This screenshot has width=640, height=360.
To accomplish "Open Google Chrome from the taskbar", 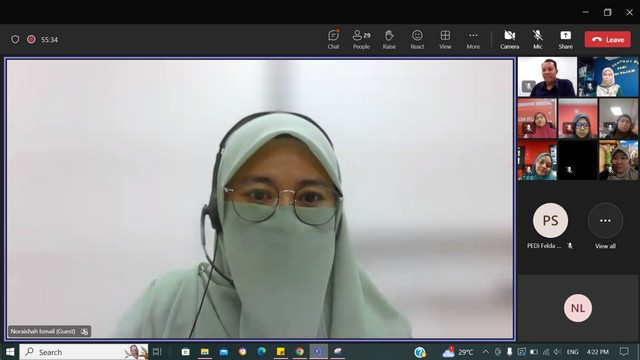I will click(x=300, y=351).
